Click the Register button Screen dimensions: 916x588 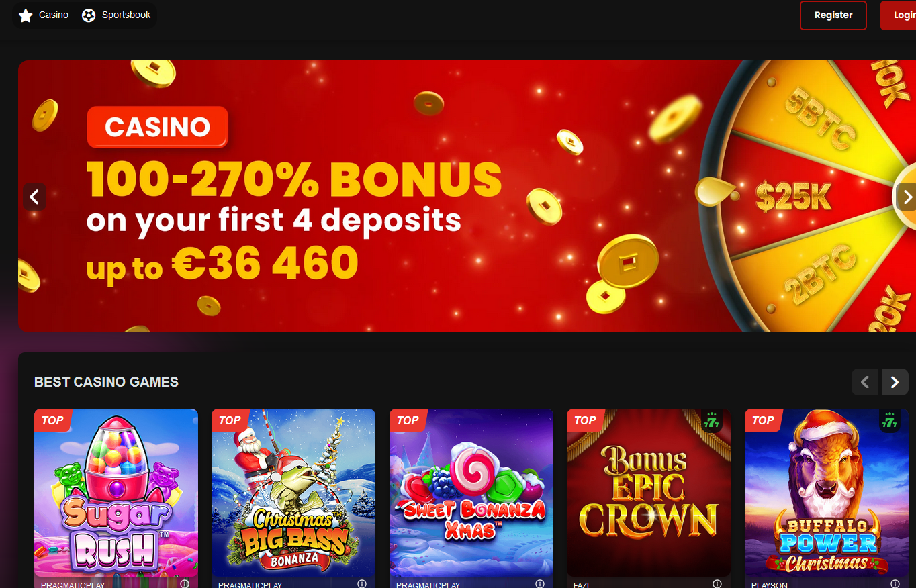point(833,15)
